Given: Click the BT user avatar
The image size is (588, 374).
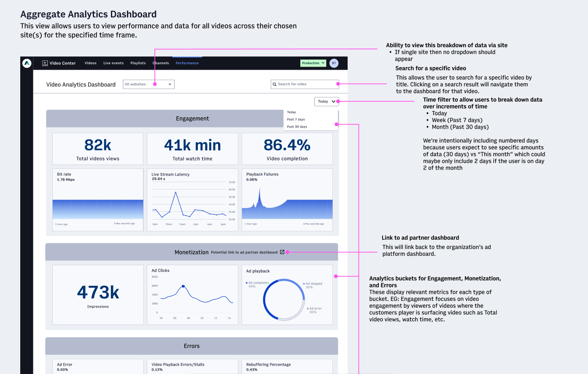Looking at the screenshot, I should 334,63.
